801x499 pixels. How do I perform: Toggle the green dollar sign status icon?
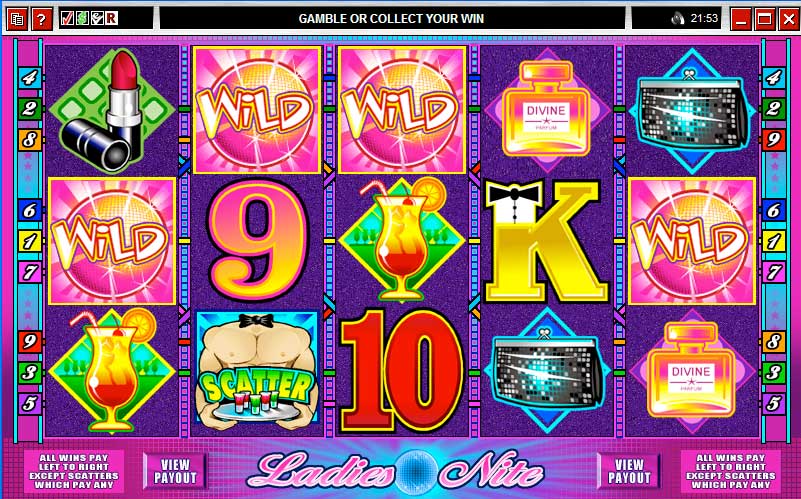coord(82,19)
